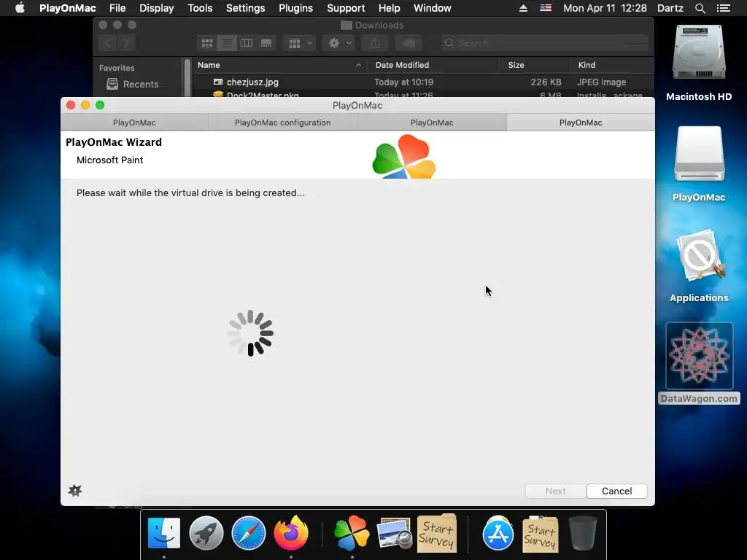Open second Start Survey folder in Dock
This screenshot has width=747, height=560.
[541, 534]
